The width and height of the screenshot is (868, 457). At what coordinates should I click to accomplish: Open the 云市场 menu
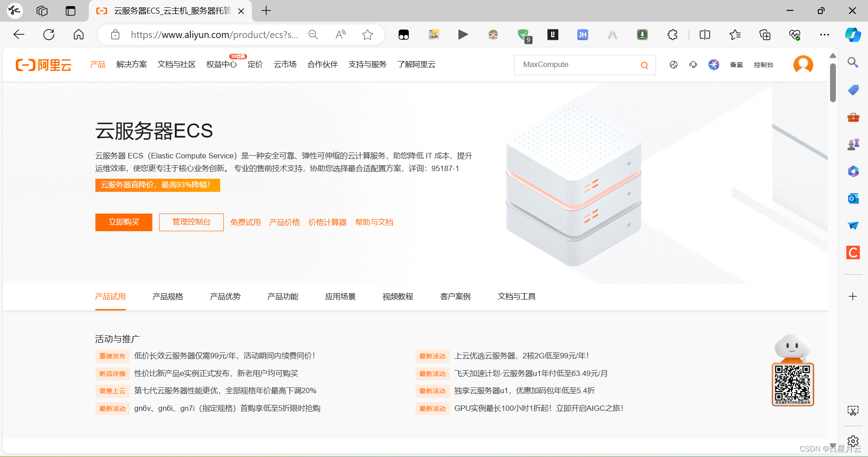285,65
